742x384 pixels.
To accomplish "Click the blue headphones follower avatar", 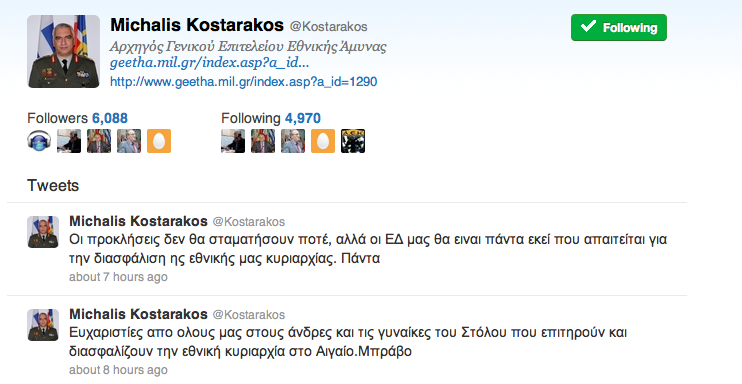I will (39, 141).
